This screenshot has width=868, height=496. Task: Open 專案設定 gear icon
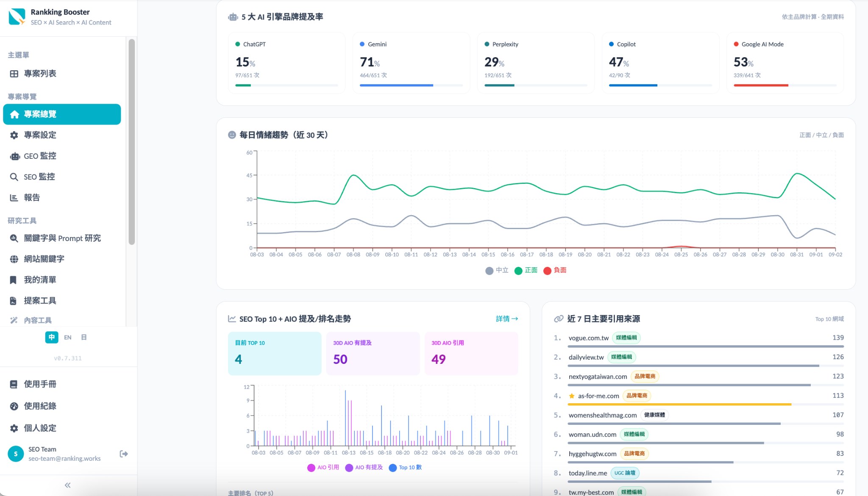[x=14, y=135]
